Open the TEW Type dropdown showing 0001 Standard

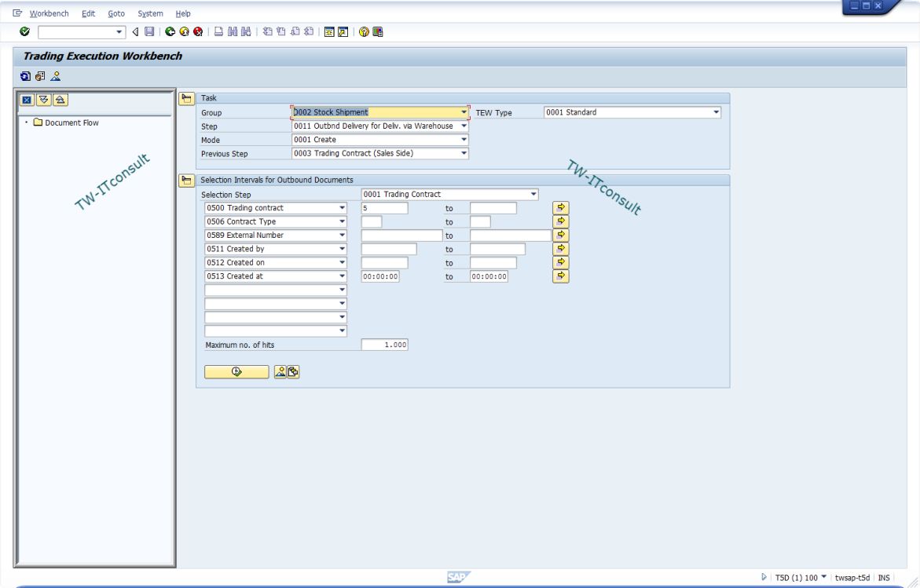coord(716,111)
